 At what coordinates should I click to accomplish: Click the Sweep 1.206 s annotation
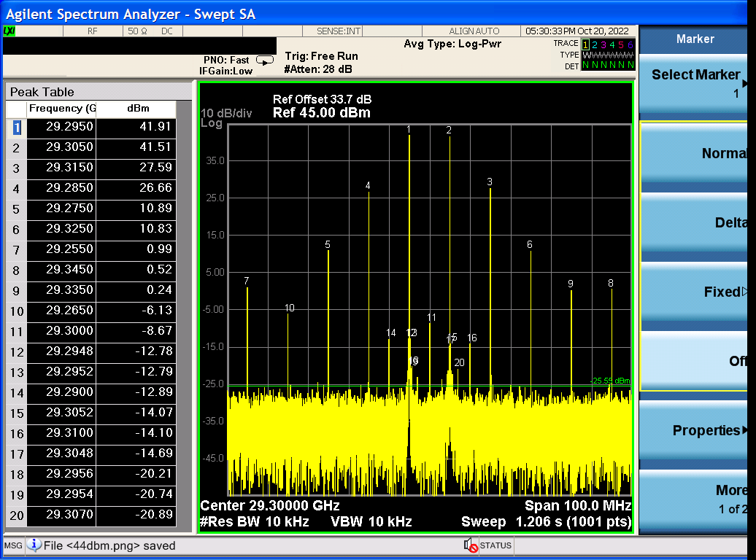[x=547, y=522]
